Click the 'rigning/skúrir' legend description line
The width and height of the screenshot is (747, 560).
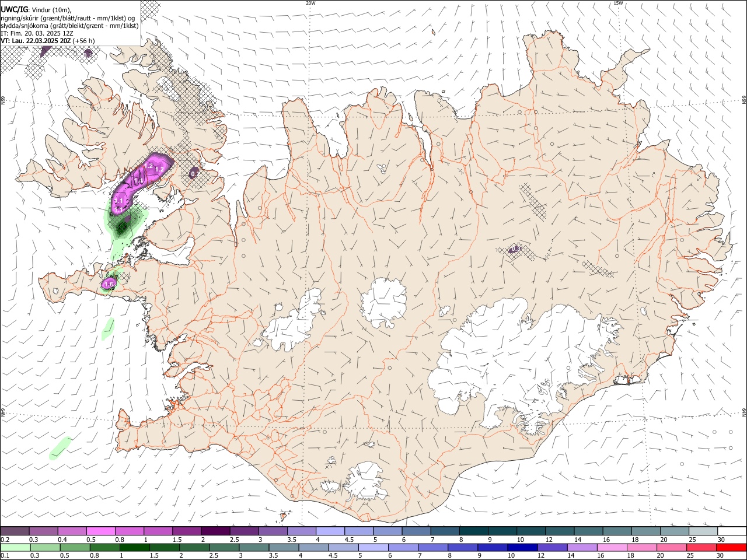coord(68,17)
